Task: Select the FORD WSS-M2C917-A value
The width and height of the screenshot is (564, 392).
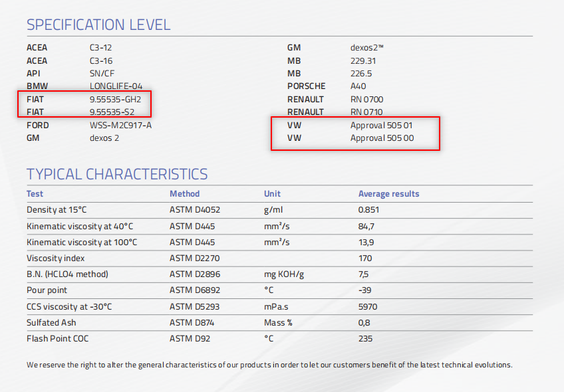Action: tap(120, 125)
